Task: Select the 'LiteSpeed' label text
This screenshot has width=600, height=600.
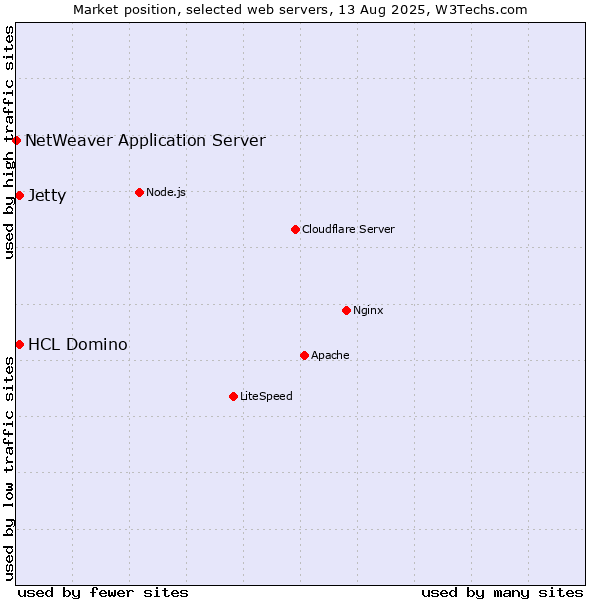Action: click(266, 396)
